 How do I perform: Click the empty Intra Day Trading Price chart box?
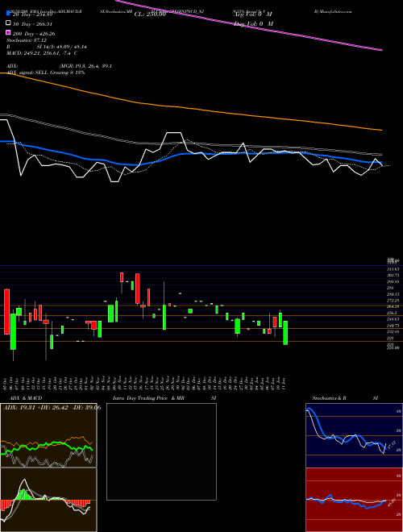(x=161, y=451)
